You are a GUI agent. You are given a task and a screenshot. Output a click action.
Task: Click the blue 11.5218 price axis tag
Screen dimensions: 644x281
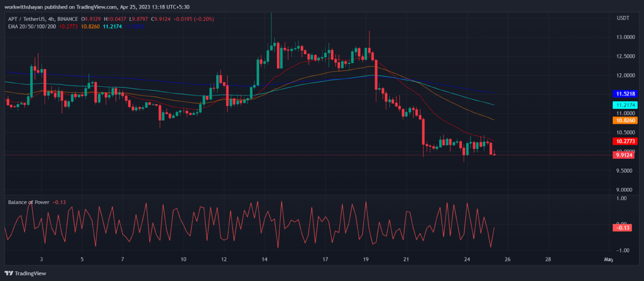click(x=625, y=94)
